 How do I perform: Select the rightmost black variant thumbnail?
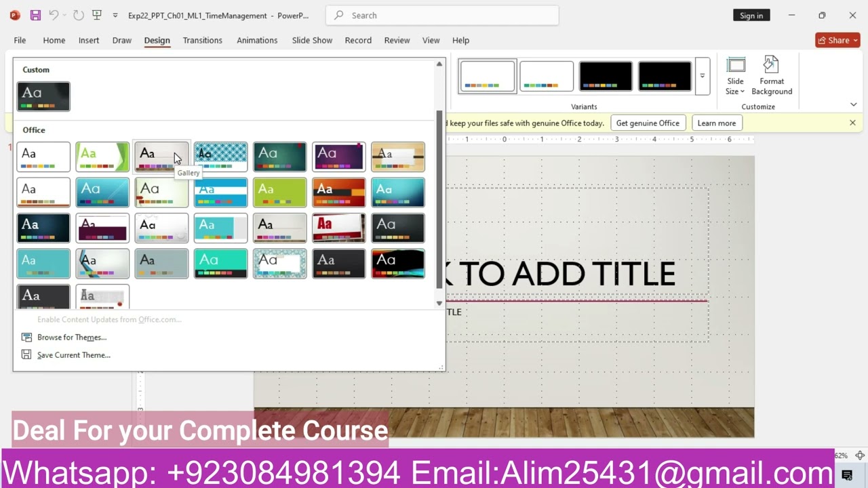(665, 76)
